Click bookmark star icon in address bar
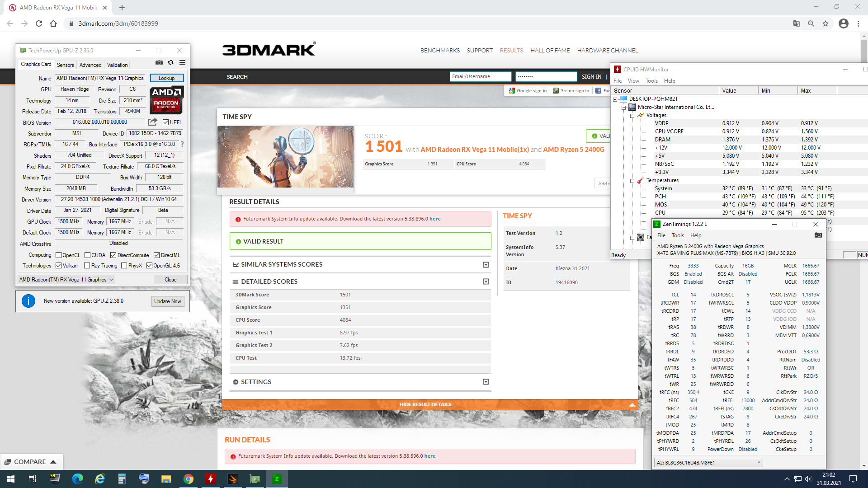The width and height of the screenshot is (868, 488). pos(826,23)
